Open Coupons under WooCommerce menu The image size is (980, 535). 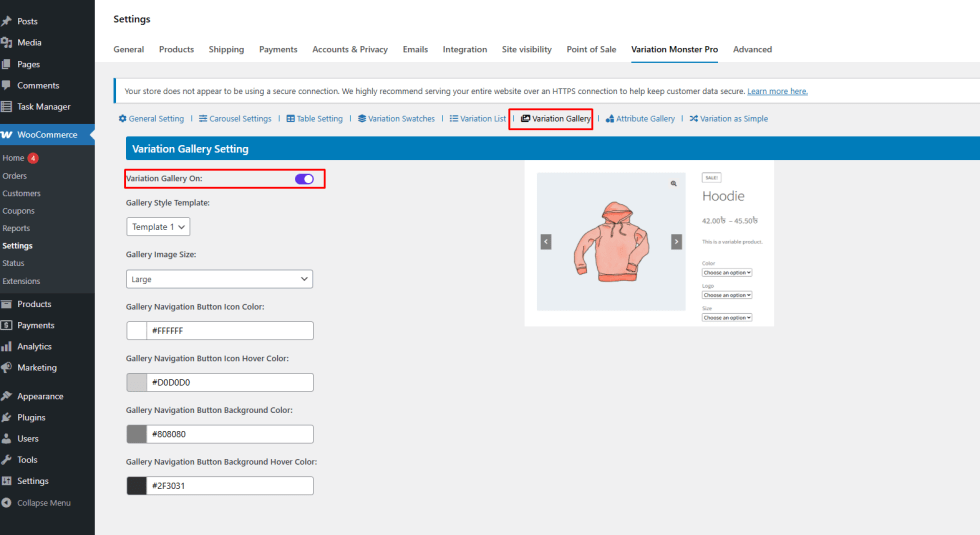18,211
